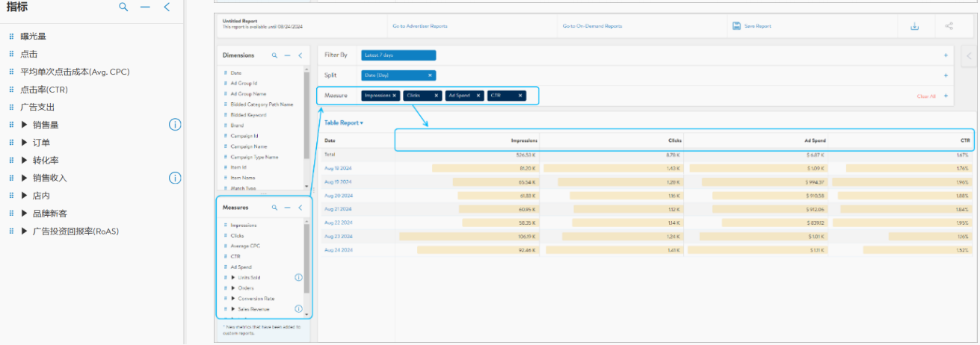Image resolution: width=980 pixels, height=345 pixels.
Task: Click the download report icon
Action: pos(914,26)
